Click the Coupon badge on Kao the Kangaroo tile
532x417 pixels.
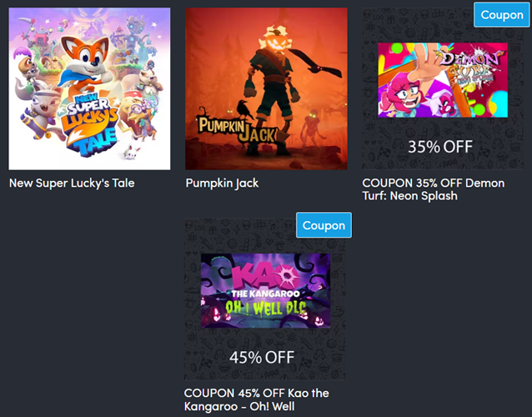pyautogui.click(x=324, y=225)
